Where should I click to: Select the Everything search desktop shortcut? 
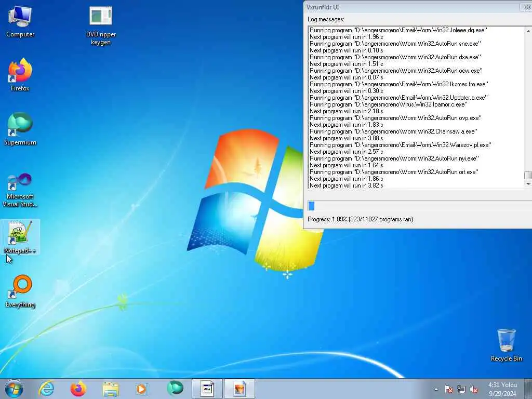point(20,291)
